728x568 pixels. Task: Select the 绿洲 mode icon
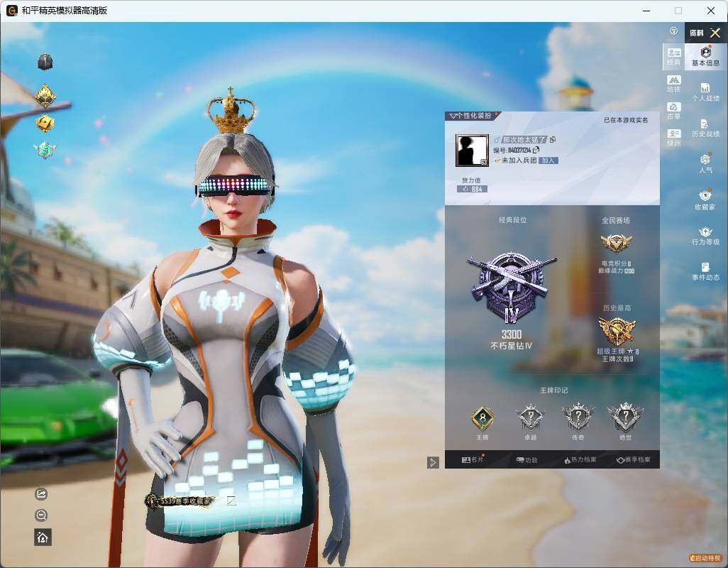pyautogui.click(x=673, y=138)
